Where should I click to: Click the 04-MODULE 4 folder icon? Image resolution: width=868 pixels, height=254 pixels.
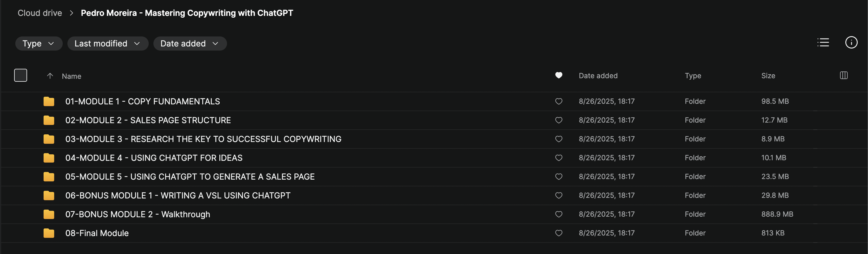[x=49, y=158]
